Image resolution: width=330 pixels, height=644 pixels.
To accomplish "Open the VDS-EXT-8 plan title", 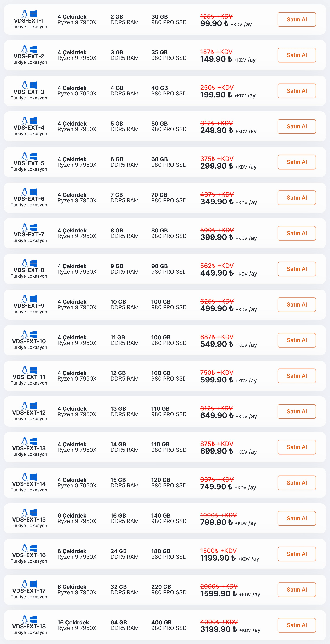I will click(29, 270).
